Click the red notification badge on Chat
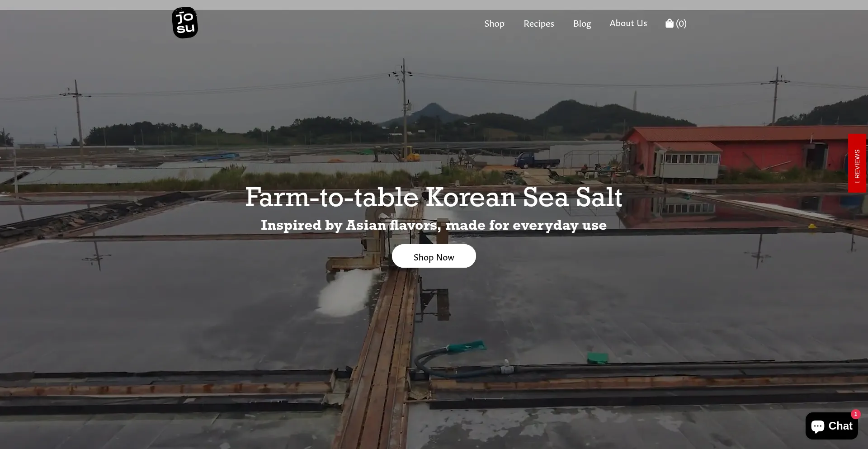Screen dimensions: 868x449 [855, 414]
